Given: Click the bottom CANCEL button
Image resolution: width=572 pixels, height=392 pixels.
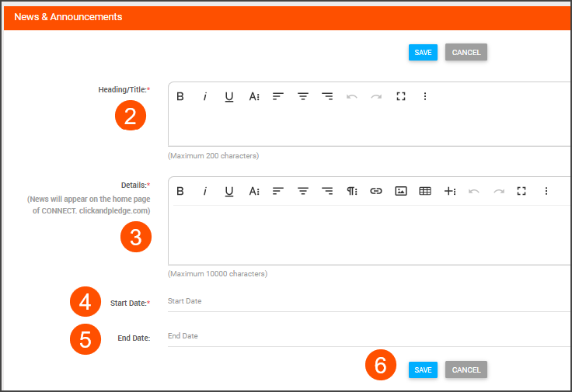Looking at the screenshot, I should point(466,369).
